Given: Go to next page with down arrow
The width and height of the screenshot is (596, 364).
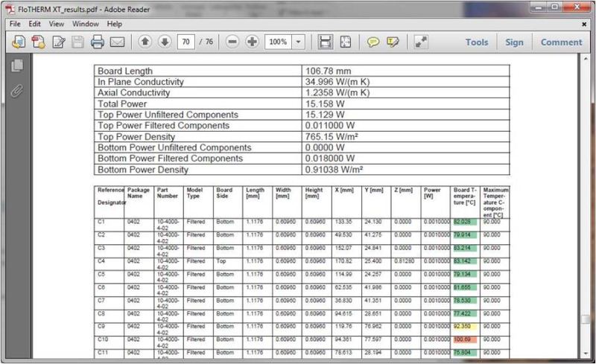Looking at the screenshot, I should [x=165, y=42].
